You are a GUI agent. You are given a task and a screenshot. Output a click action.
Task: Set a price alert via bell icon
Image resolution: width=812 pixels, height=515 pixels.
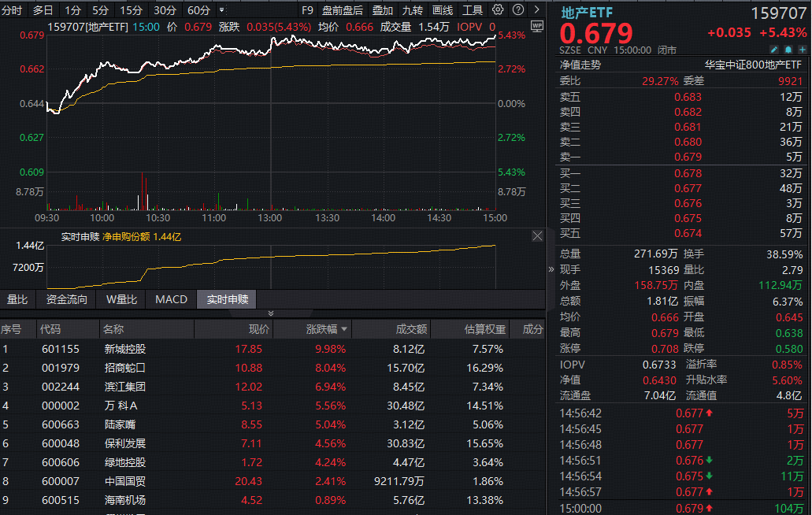(x=788, y=49)
